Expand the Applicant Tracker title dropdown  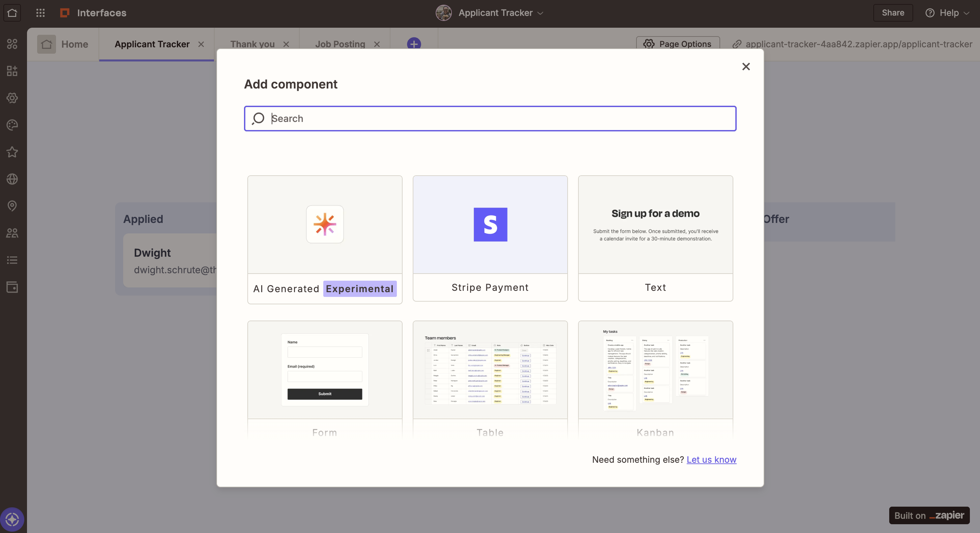tap(540, 13)
